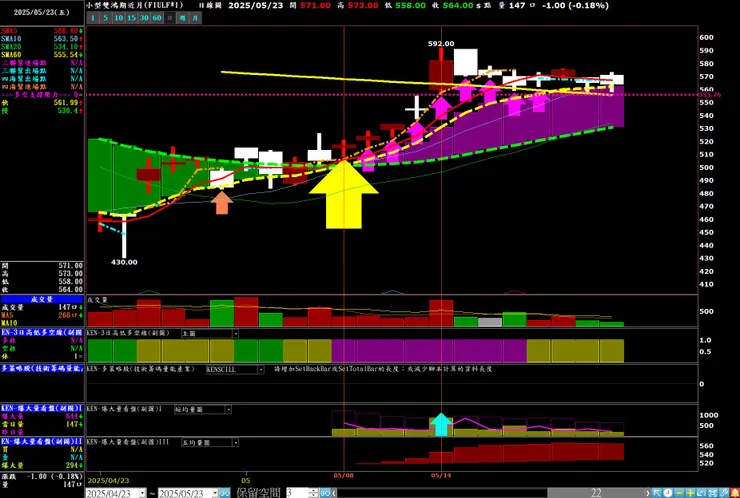Click the 592.00 high price label

pyautogui.click(x=441, y=43)
